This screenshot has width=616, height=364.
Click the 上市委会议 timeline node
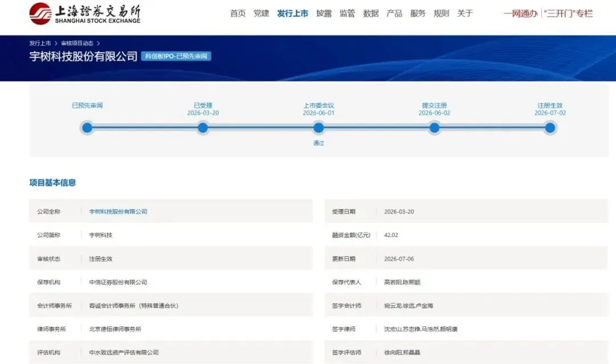click(319, 128)
